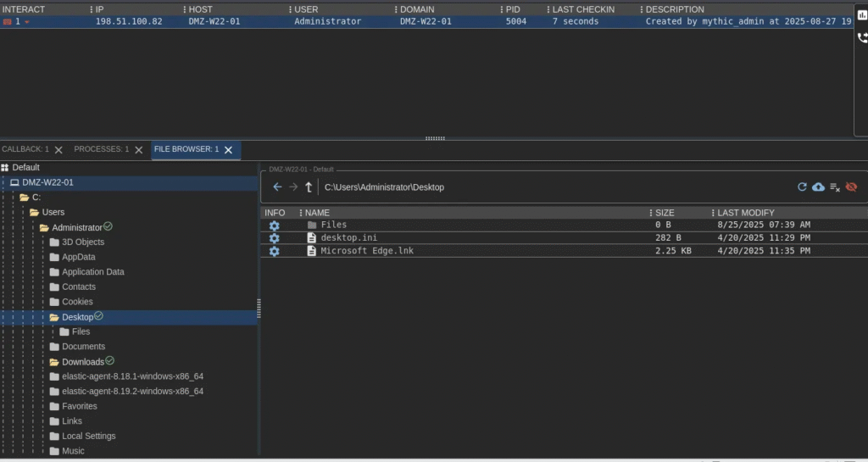
Task: Select the FILE BROWSER: 1 tab
Action: click(186, 149)
